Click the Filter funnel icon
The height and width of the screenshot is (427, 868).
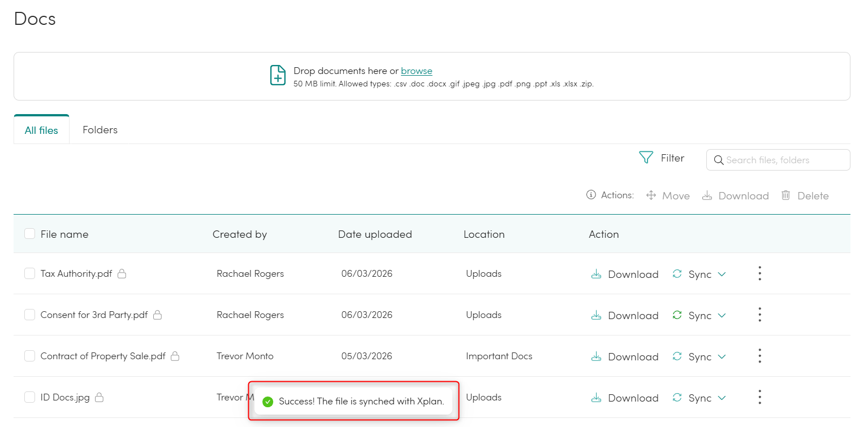646,158
